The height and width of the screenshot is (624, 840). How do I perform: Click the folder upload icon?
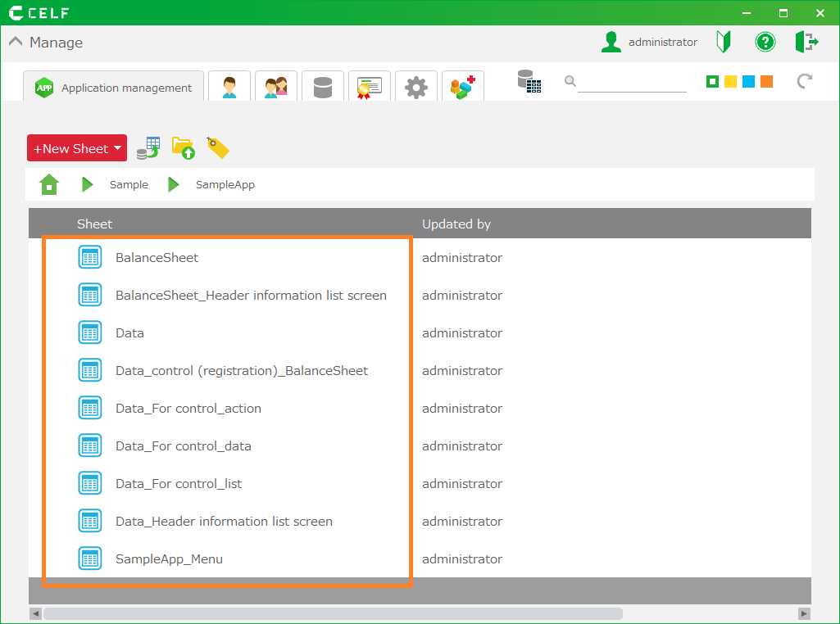tap(183, 147)
